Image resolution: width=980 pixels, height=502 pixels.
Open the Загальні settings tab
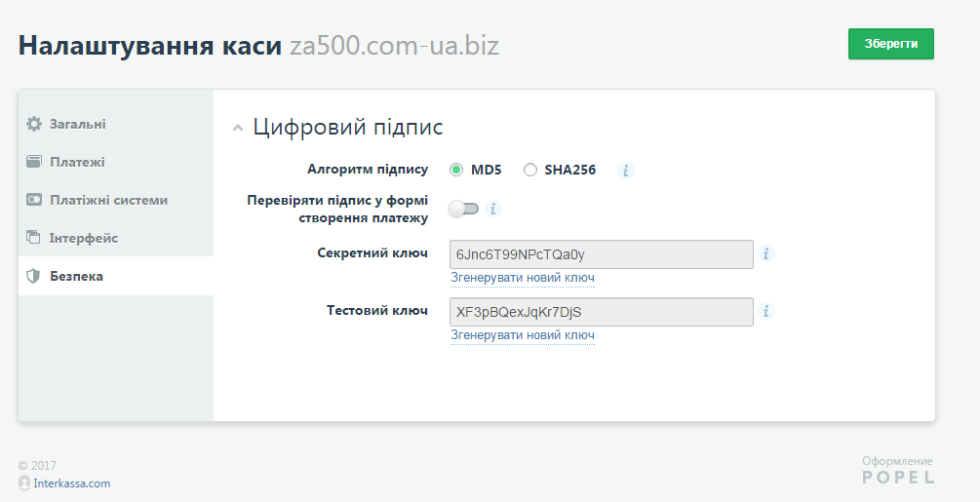click(78, 124)
